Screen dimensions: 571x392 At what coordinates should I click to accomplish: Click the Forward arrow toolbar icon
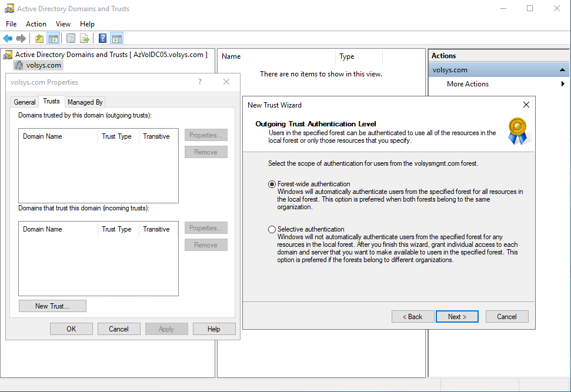click(x=21, y=39)
